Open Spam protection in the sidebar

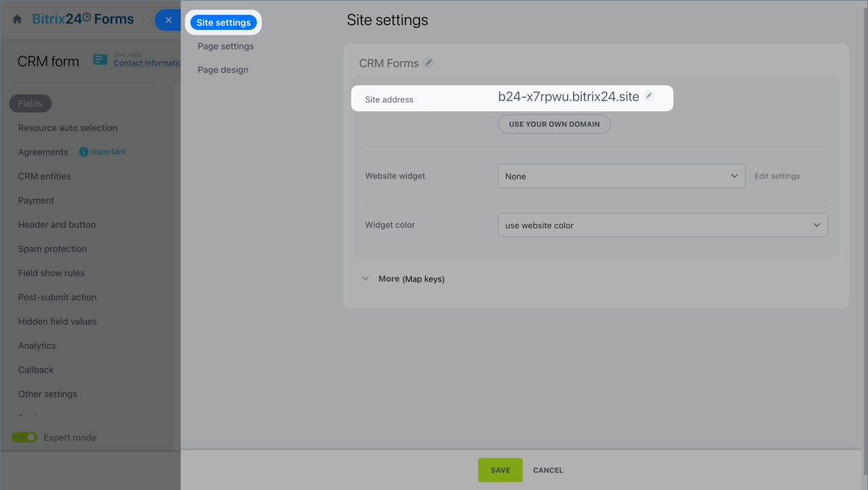[52, 249]
